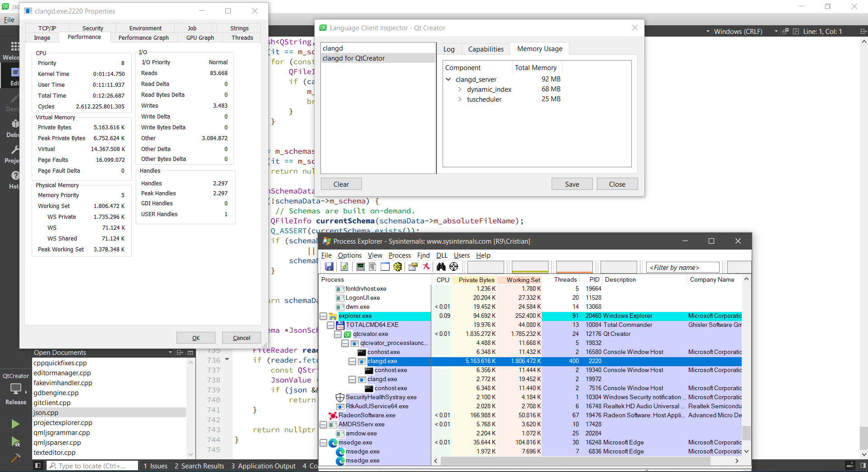This screenshot has height=472, width=868.
Task: Open System Information graph icon in Process Explorer
Action: (360, 267)
